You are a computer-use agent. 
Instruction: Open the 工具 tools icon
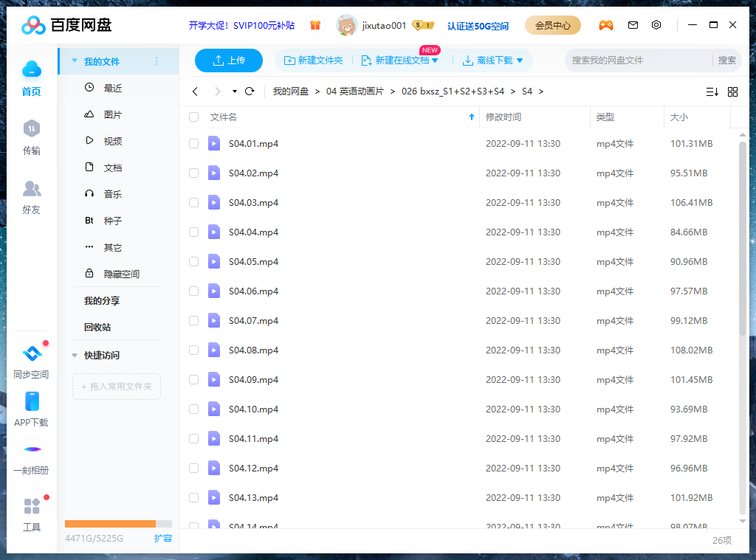(x=32, y=506)
